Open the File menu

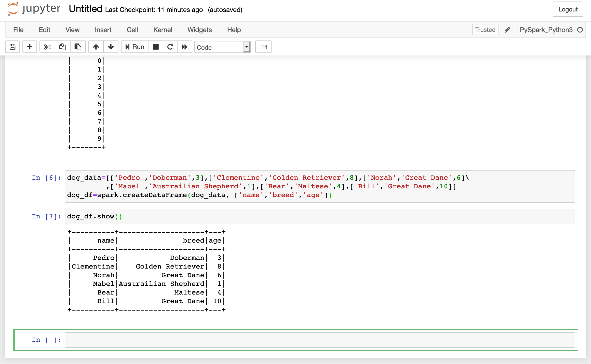pos(18,30)
